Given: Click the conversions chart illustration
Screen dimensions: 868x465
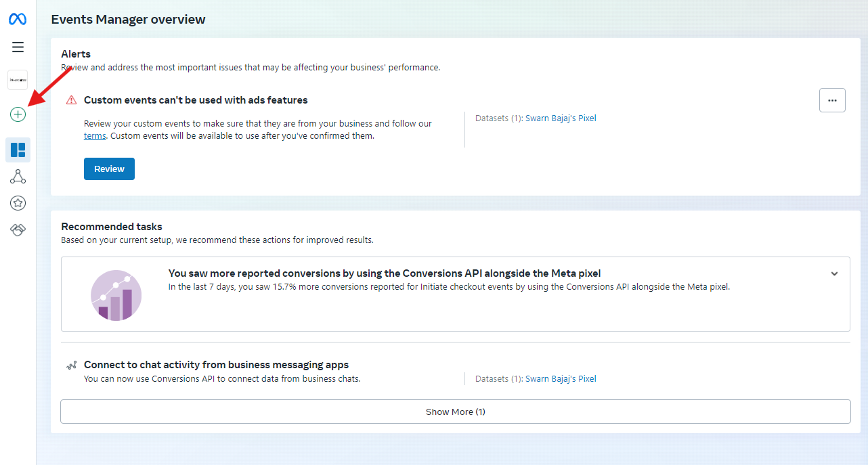Looking at the screenshot, I should (116, 295).
